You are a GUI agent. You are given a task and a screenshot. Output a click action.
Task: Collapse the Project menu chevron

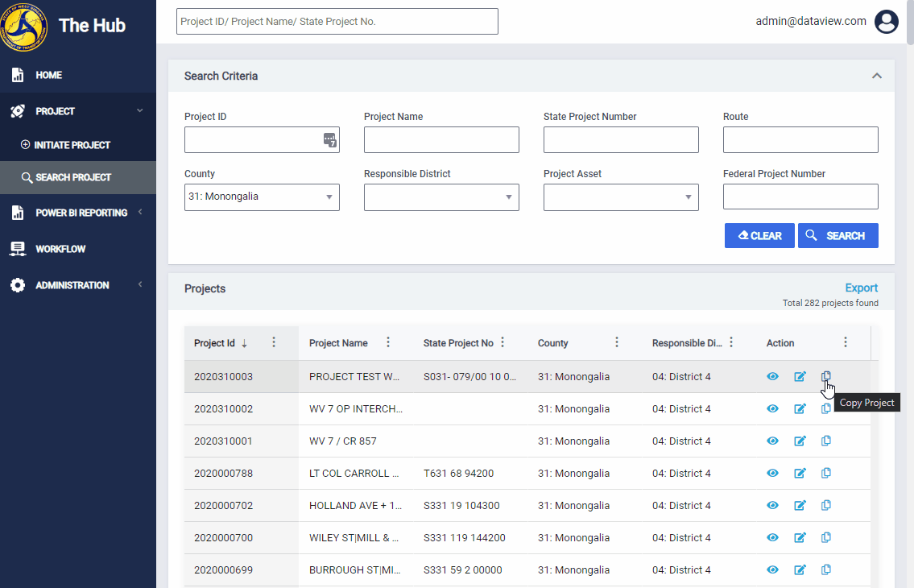140,110
